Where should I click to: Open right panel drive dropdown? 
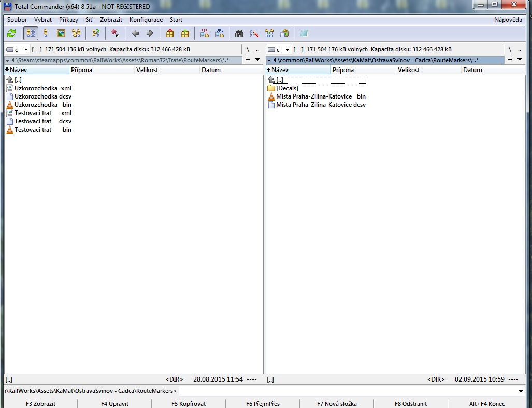point(279,50)
